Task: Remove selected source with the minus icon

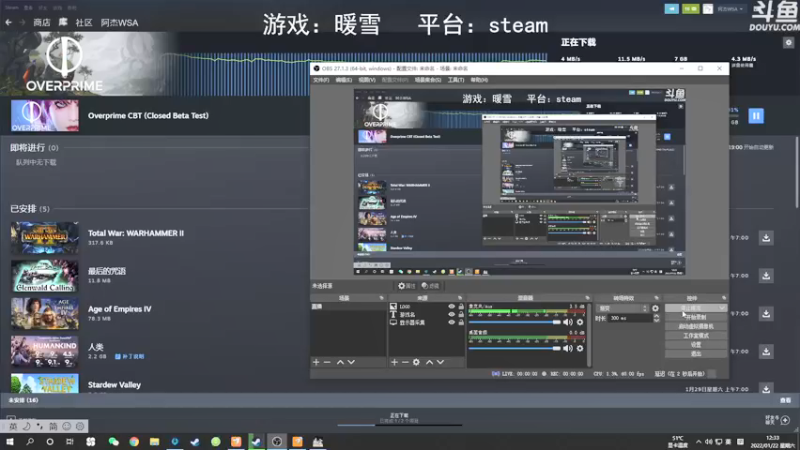Action: pyautogui.click(x=405, y=362)
